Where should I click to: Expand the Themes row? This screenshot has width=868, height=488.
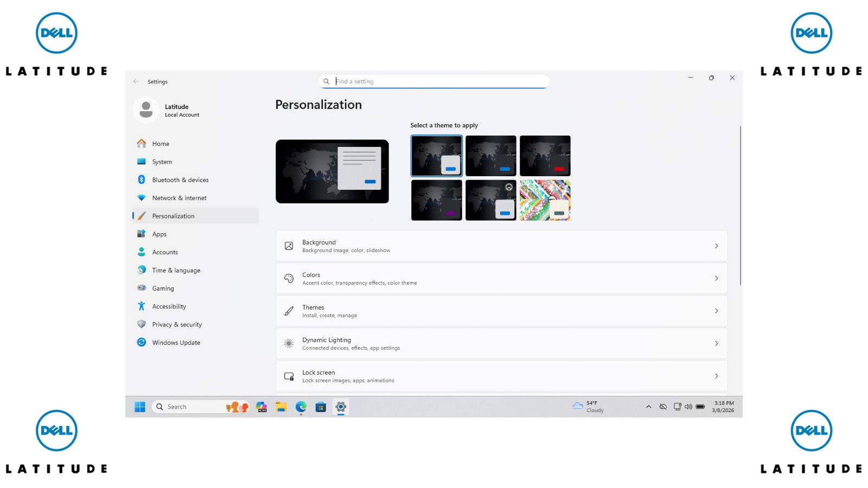tap(501, 311)
